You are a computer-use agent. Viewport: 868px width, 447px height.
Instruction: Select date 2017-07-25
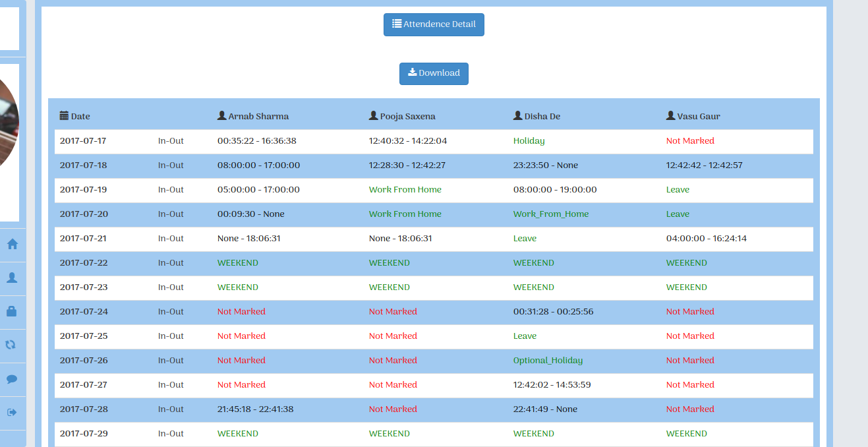[x=84, y=336]
